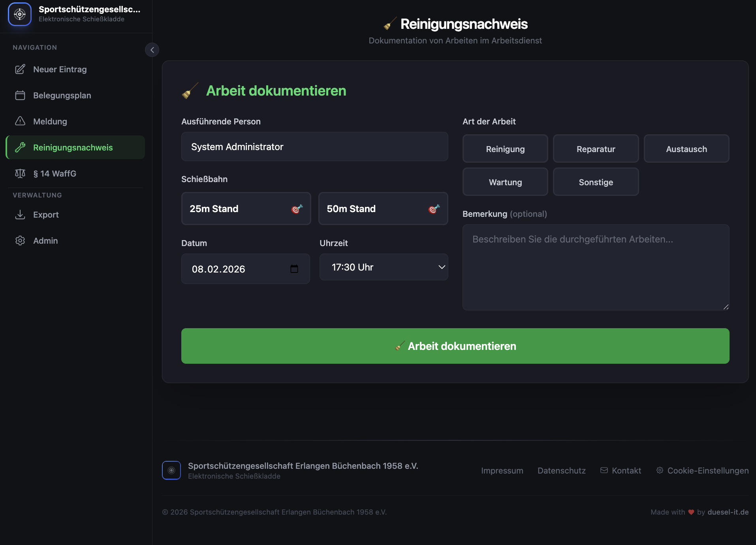The image size is (756, 545).
Task: Open the Impressum footer link
Action: [502, 471]
